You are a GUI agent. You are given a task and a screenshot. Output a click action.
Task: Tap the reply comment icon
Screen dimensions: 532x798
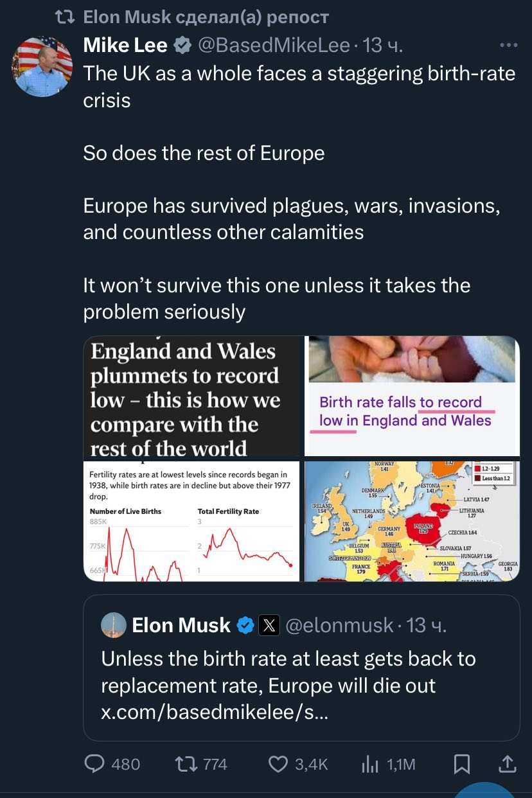[x=95, y=763]
